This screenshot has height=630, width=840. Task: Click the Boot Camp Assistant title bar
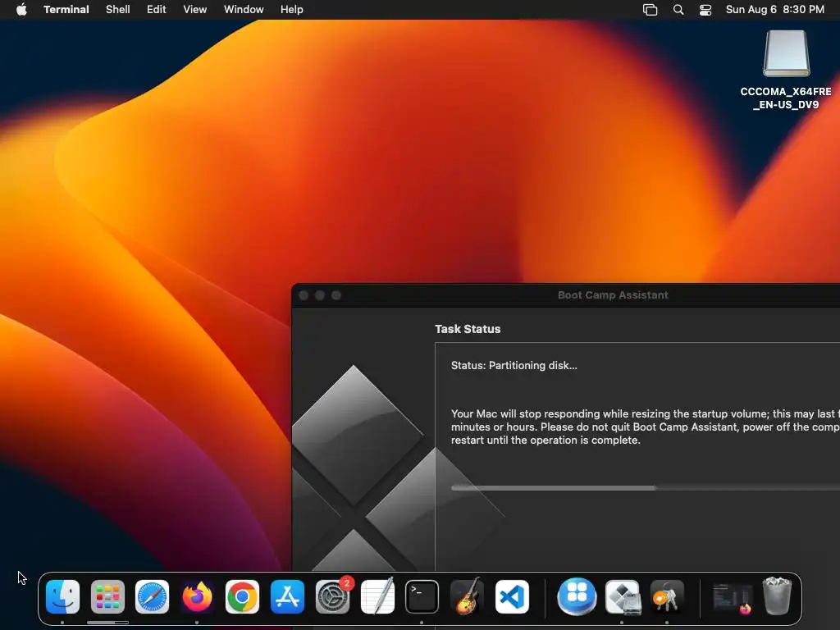click(x=566, y=295)
